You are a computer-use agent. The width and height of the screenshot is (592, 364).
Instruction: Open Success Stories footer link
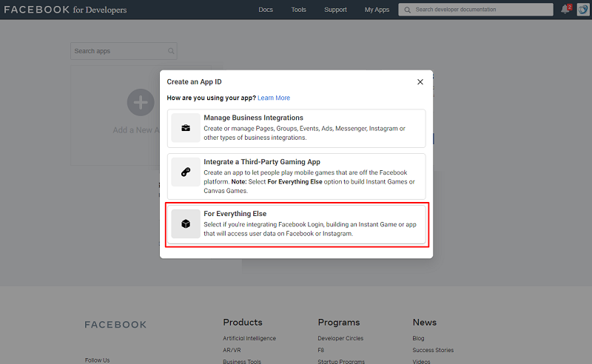433,350
